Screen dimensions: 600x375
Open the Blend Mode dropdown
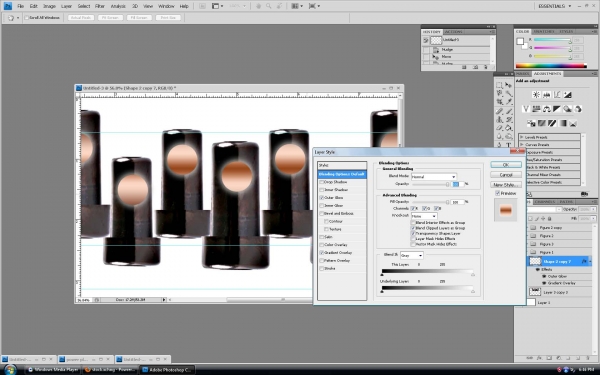[x=434, y=177]
